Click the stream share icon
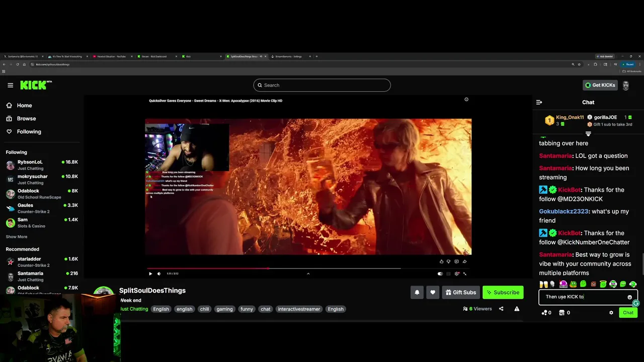The width and height of the screenshot is (644, 362). (x=501, y=309)
